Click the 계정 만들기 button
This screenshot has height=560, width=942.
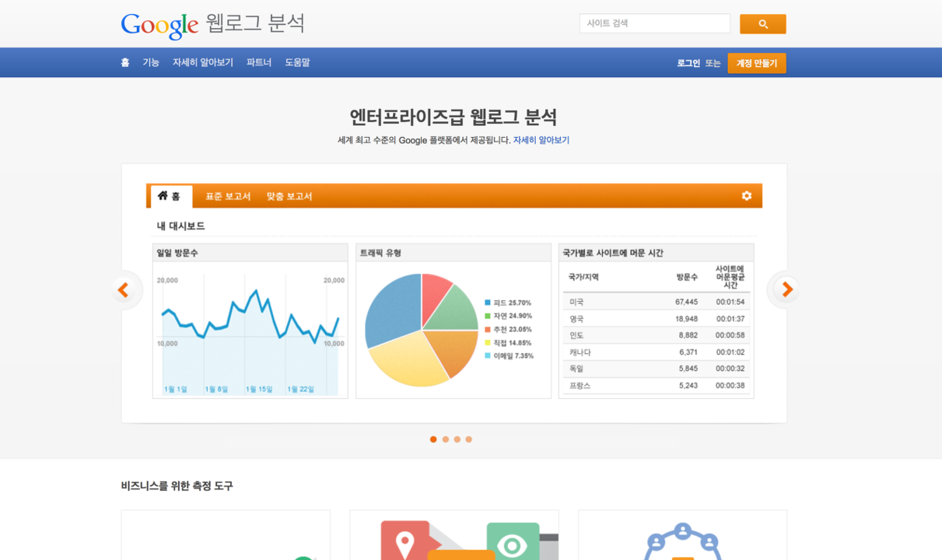pyautogui.click(x=757, y=63)
